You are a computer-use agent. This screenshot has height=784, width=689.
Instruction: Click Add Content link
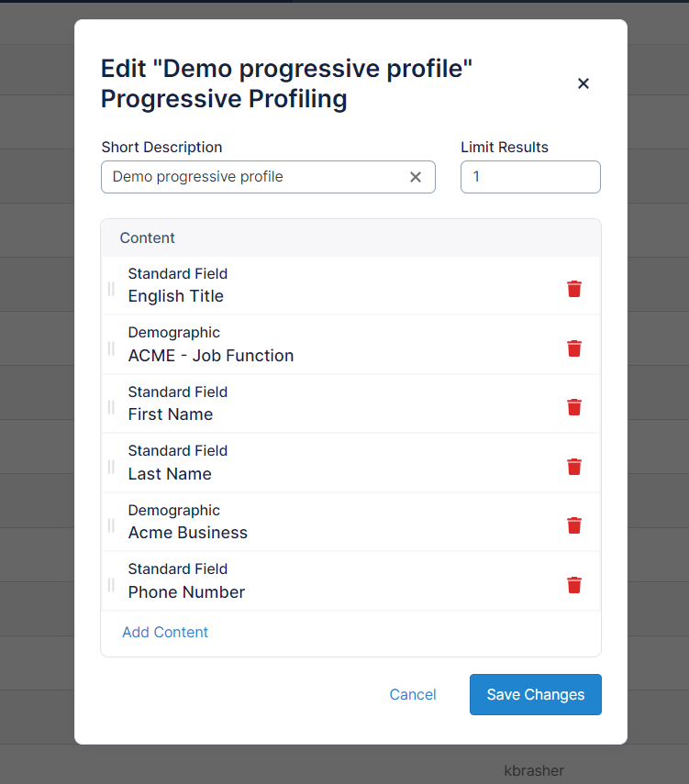tap(165, 632)
